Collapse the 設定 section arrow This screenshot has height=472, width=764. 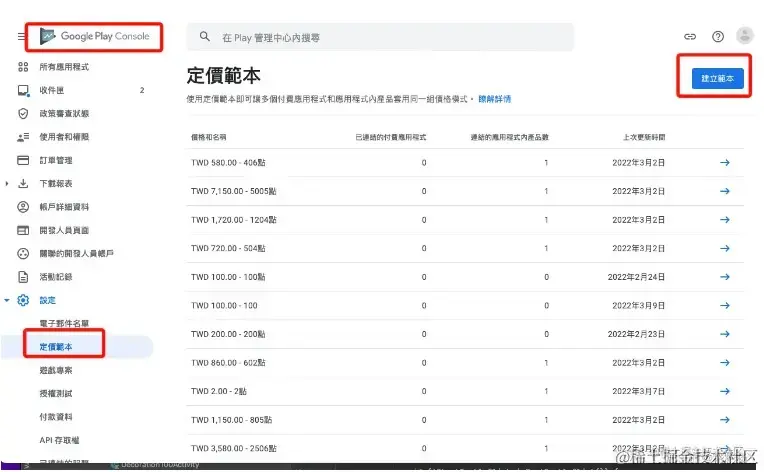pos(6,300)
